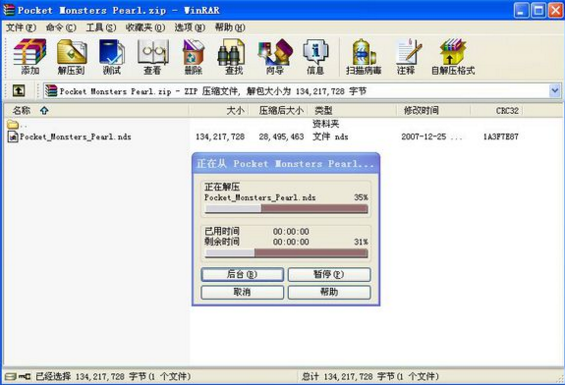Sort by Name (名称) column header
The width and height of the screenshot is (565, 385).
97,110
